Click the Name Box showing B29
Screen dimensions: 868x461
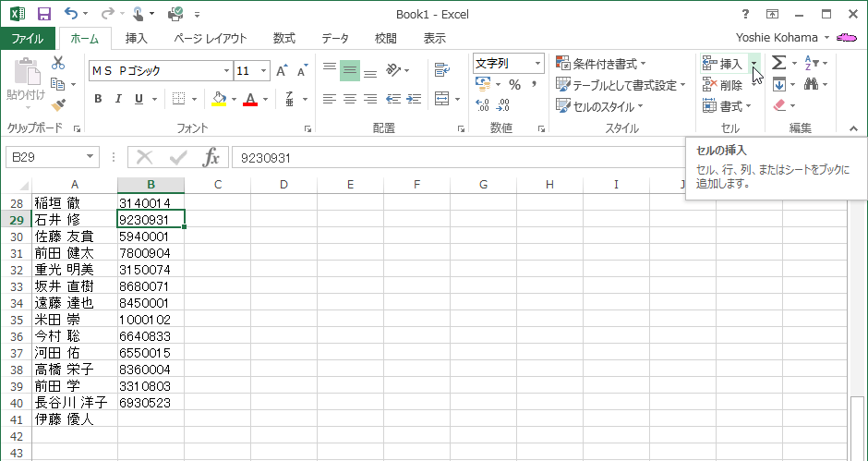pos(52,157)
